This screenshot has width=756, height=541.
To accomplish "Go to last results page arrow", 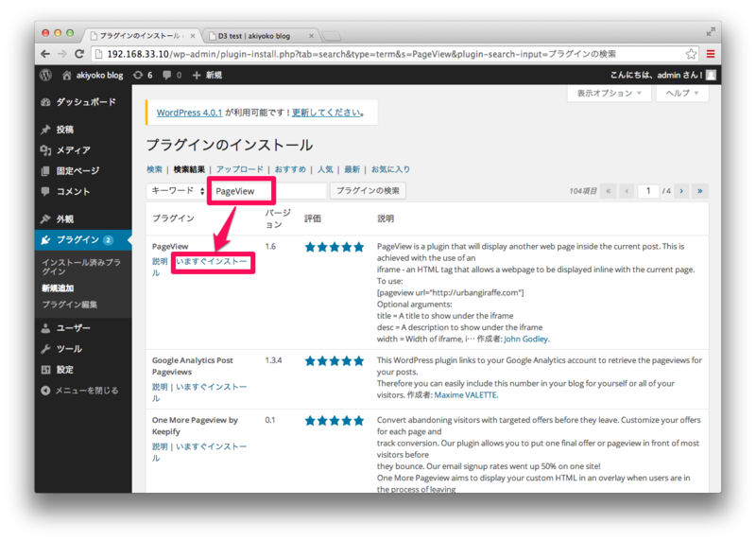I will point(700,191).
